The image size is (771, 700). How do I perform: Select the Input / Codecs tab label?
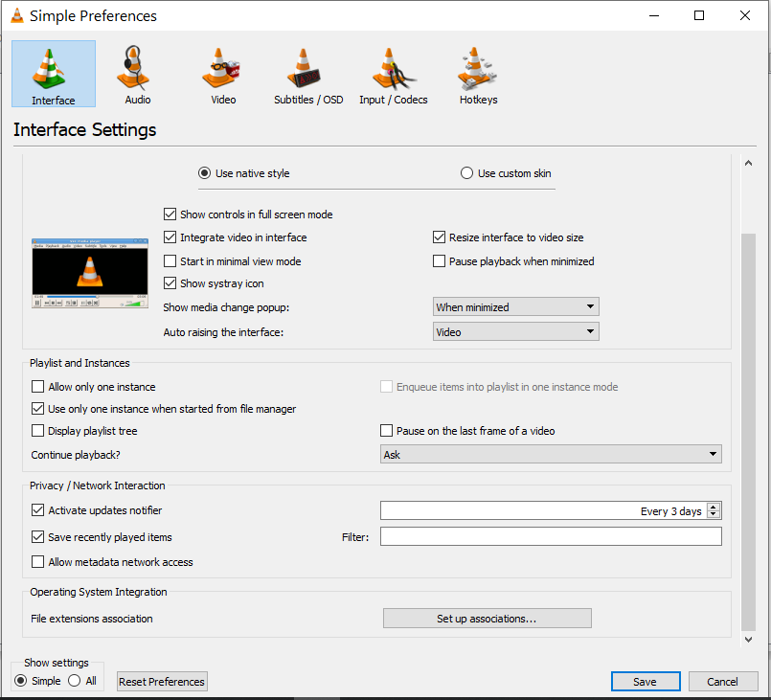[394, 100]
